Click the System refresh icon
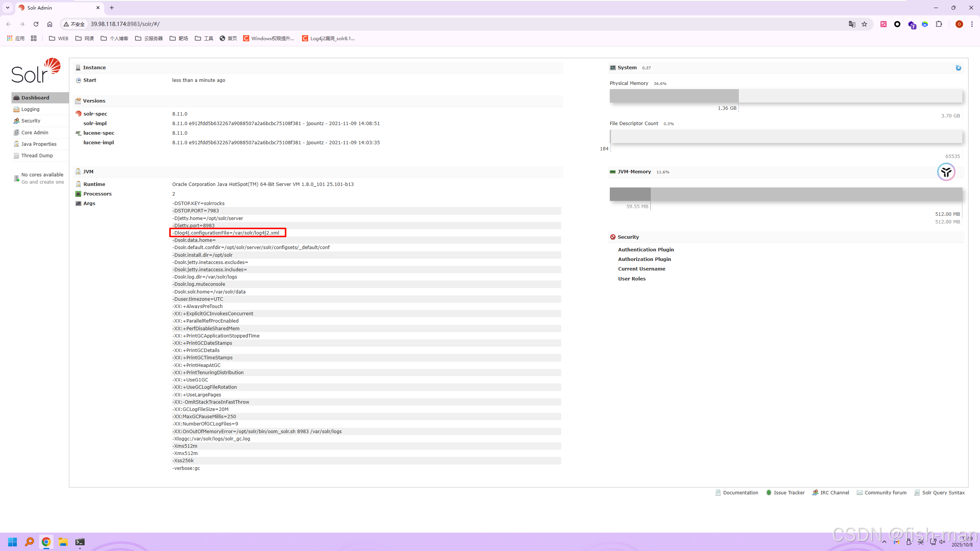Screen dimensions: 980x551 (958, 68)
